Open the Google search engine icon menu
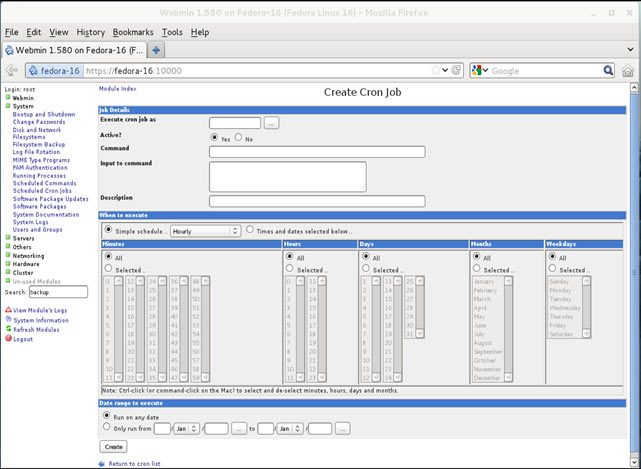 click(480, 70)
